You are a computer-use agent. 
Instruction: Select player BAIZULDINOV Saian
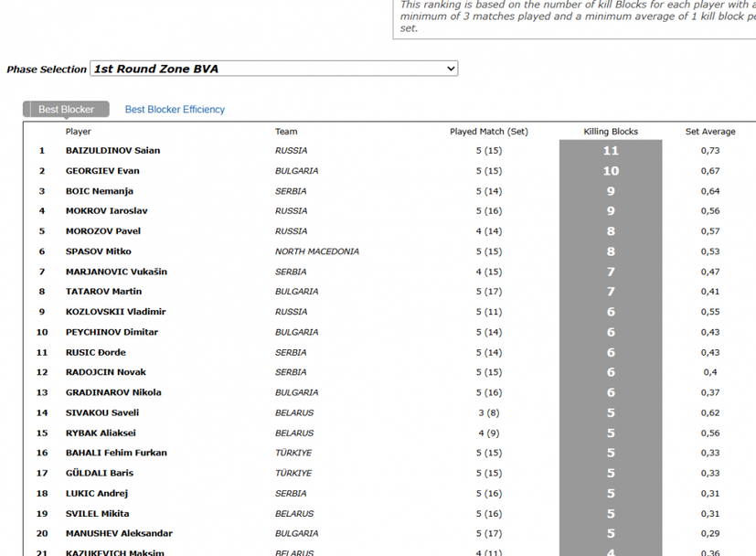112,151
